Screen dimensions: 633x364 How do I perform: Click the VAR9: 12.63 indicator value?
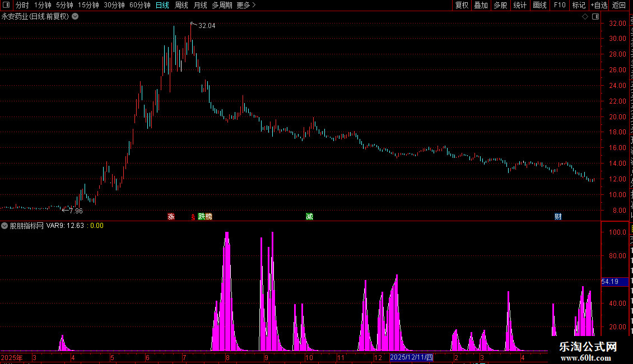click(x=66, y=226)
